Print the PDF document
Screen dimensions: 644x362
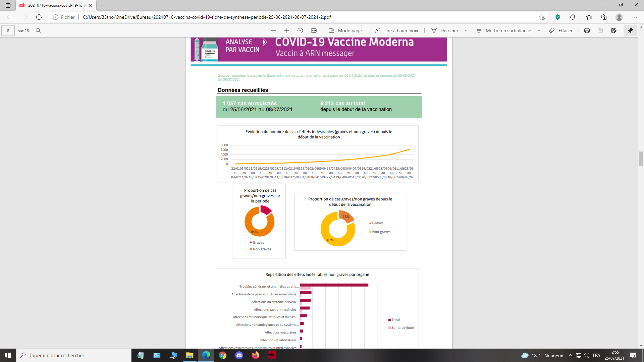click(587, 31)
